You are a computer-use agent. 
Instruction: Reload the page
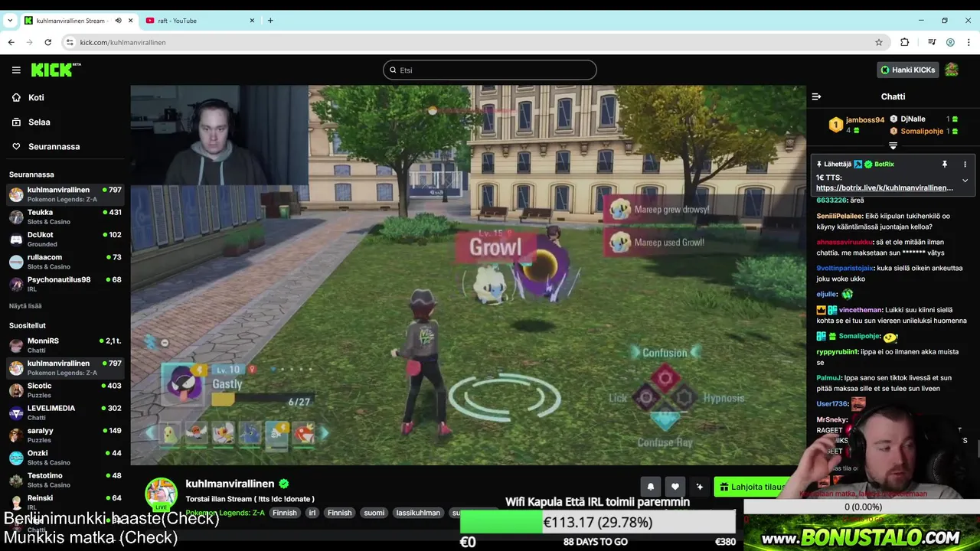(47, 42)
